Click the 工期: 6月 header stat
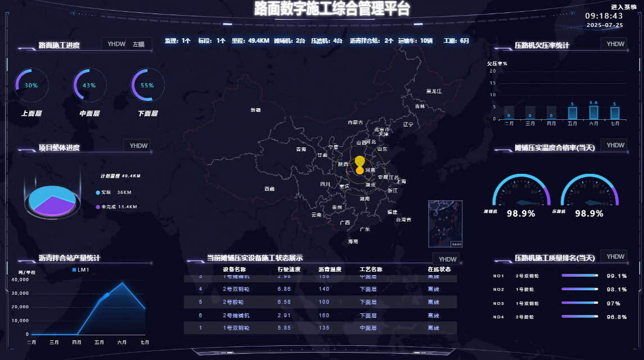This screenshot has height=360, width=644. coord(456,40)
